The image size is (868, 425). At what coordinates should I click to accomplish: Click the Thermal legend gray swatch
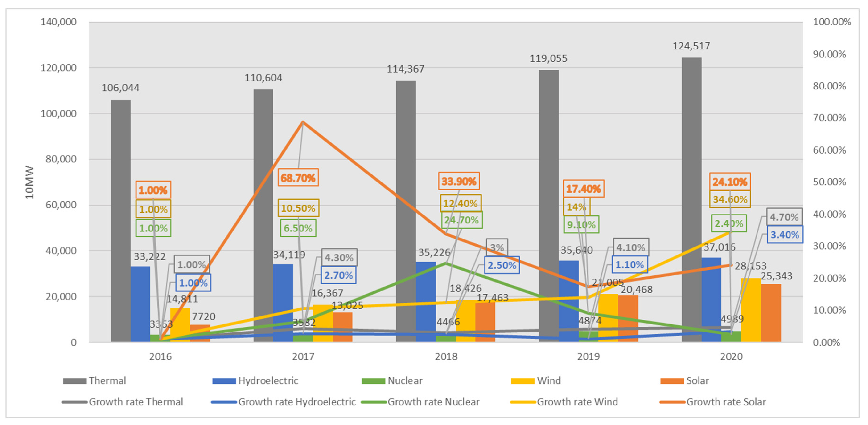tap(74, 381)
